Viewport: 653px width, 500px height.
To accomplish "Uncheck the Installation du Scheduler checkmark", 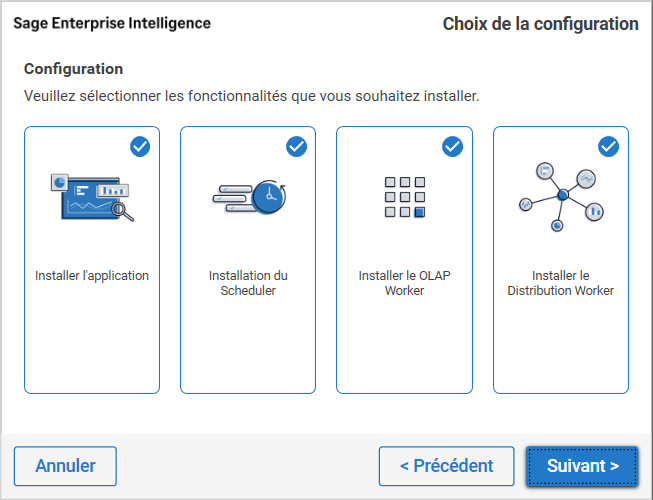I will [x=296, y=147].
